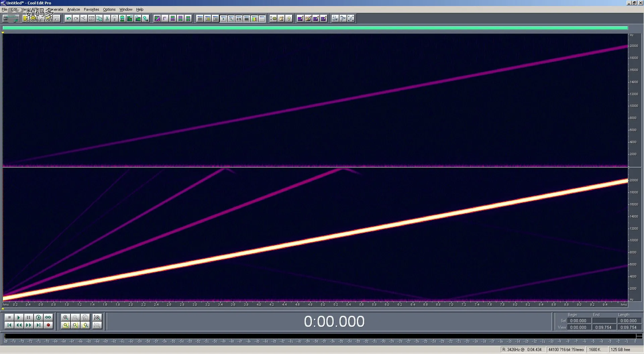Viewport: 644px width, 354px height.
Task: Open the Favorites menu
Action: pos(91,9)
